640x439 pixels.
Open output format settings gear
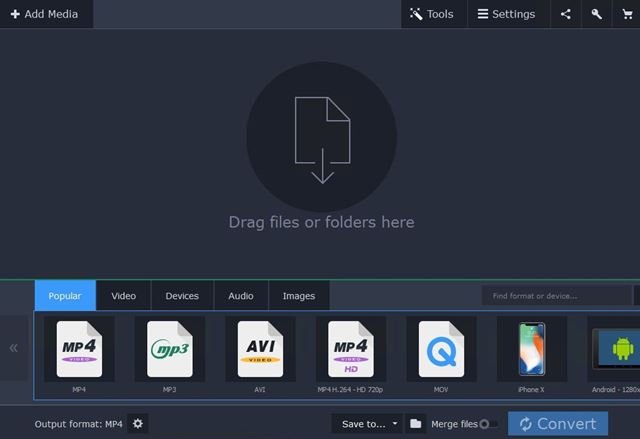tap(138, 424)
